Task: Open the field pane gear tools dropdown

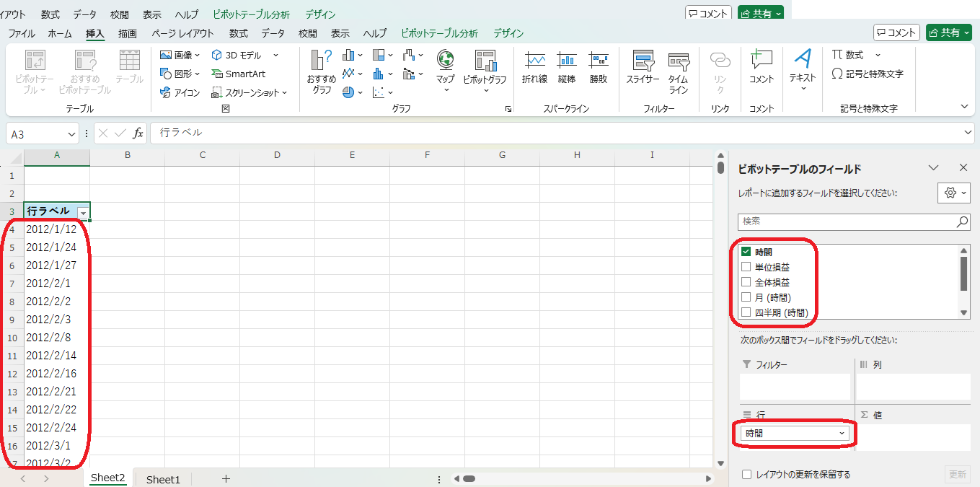Action: click(953, 193)
